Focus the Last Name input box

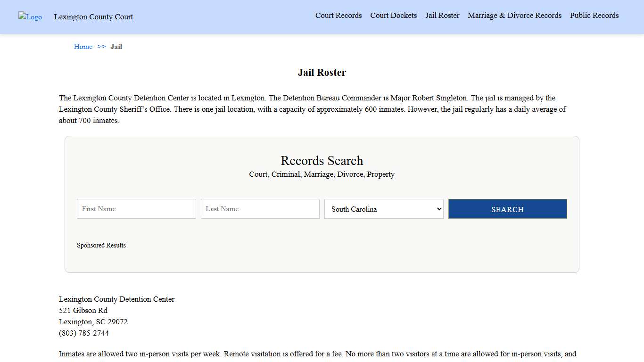[260, 209]
